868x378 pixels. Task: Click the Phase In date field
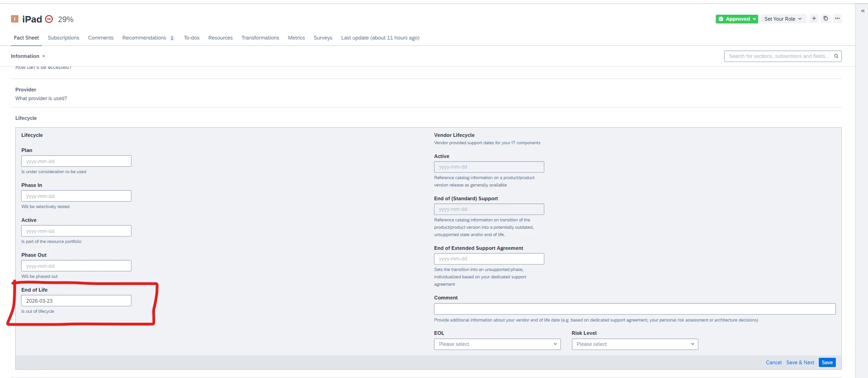(x=76, y=196)
